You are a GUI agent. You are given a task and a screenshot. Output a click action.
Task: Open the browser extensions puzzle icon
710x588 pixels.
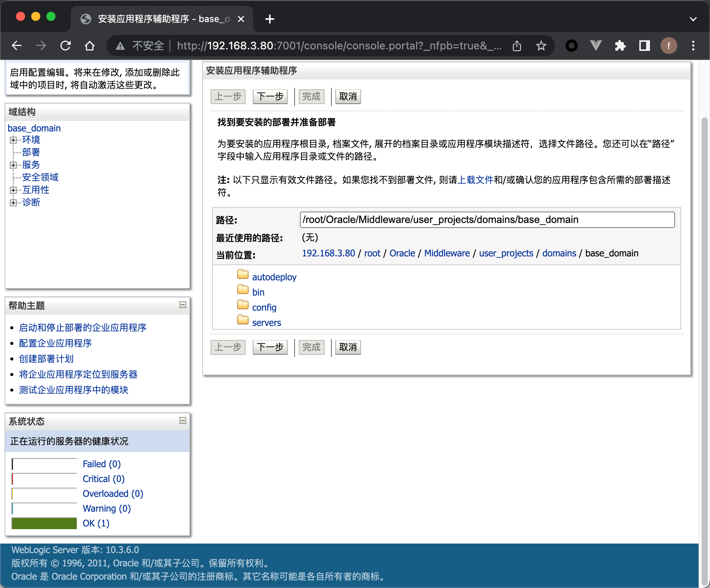(620, 46)
